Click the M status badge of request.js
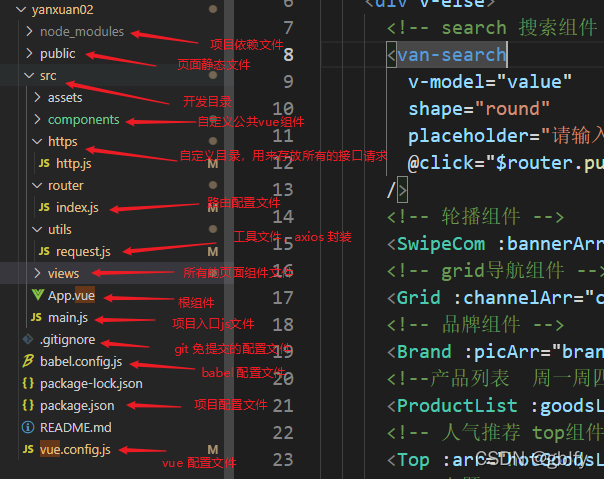Viewport: 604px width, 479px height. tap(213, 252)
